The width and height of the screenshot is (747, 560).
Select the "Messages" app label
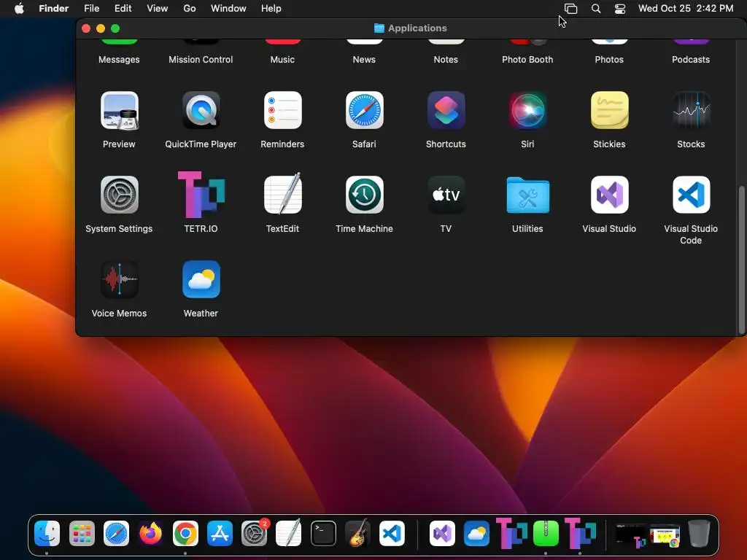[x=119, y=60]
